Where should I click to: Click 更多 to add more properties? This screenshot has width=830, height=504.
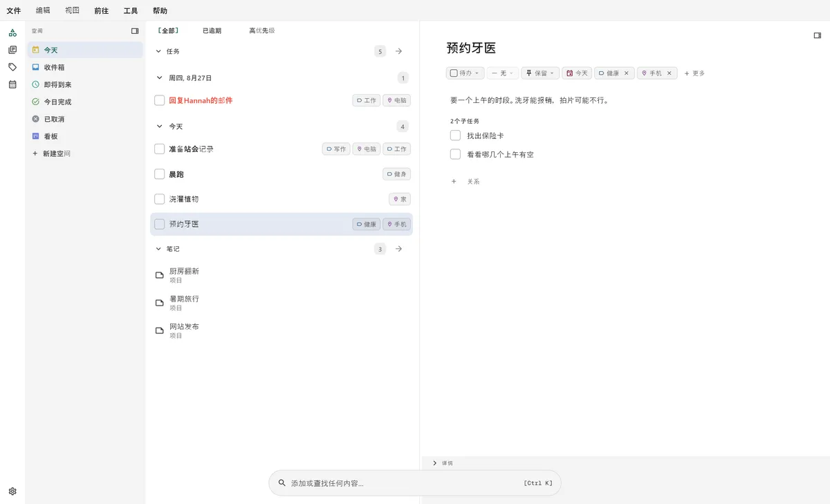[694, 73]
